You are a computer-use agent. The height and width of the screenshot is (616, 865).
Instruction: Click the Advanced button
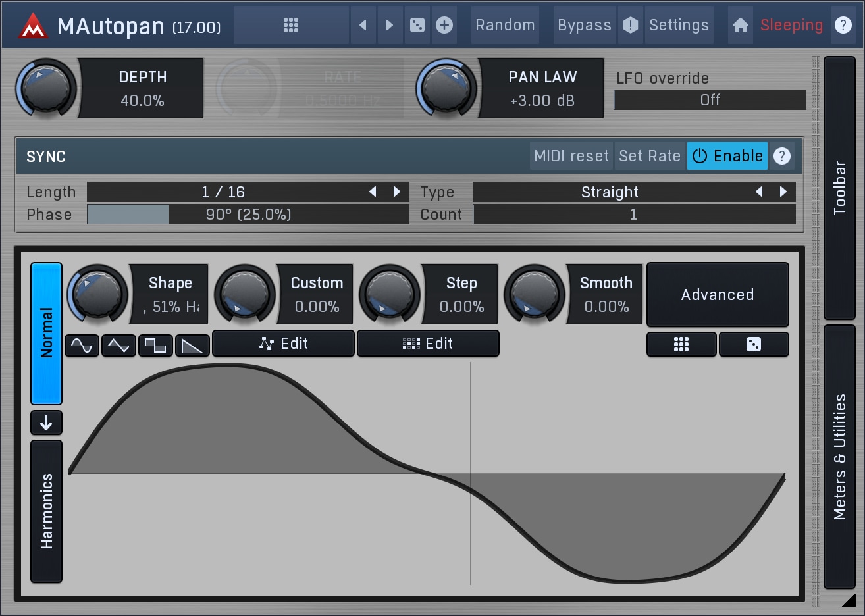pos(718,295)
